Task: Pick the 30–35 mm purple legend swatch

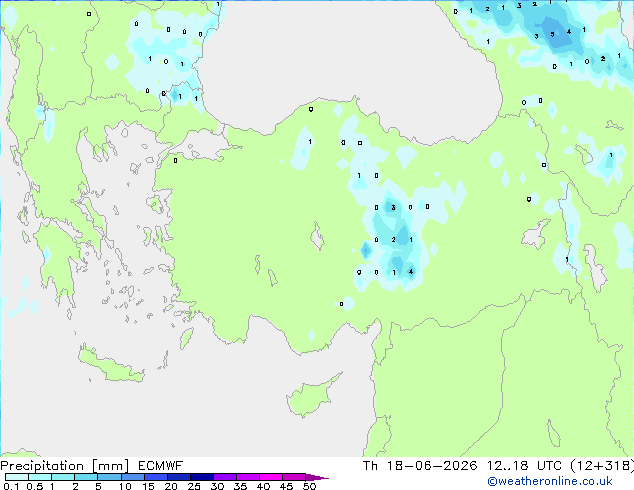Action: 224,477
